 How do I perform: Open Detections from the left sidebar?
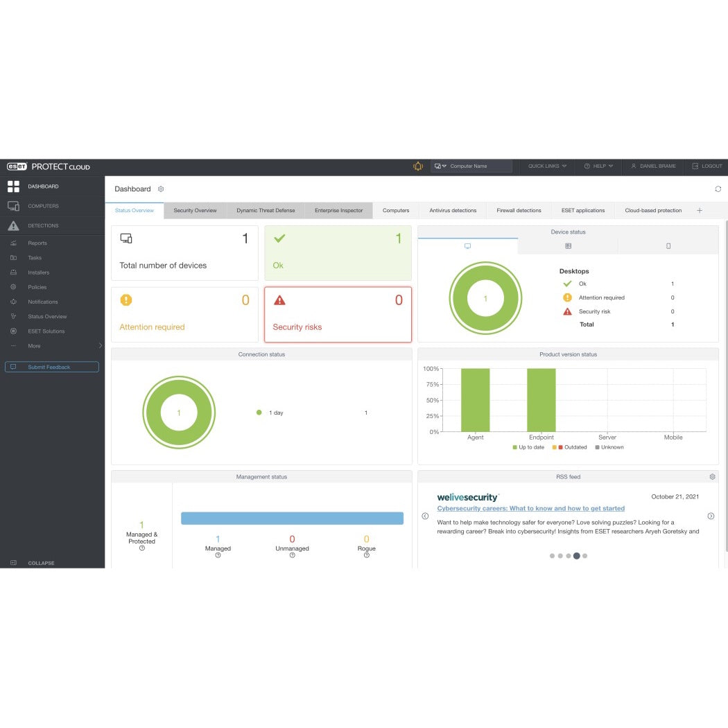tap(43, 225)
